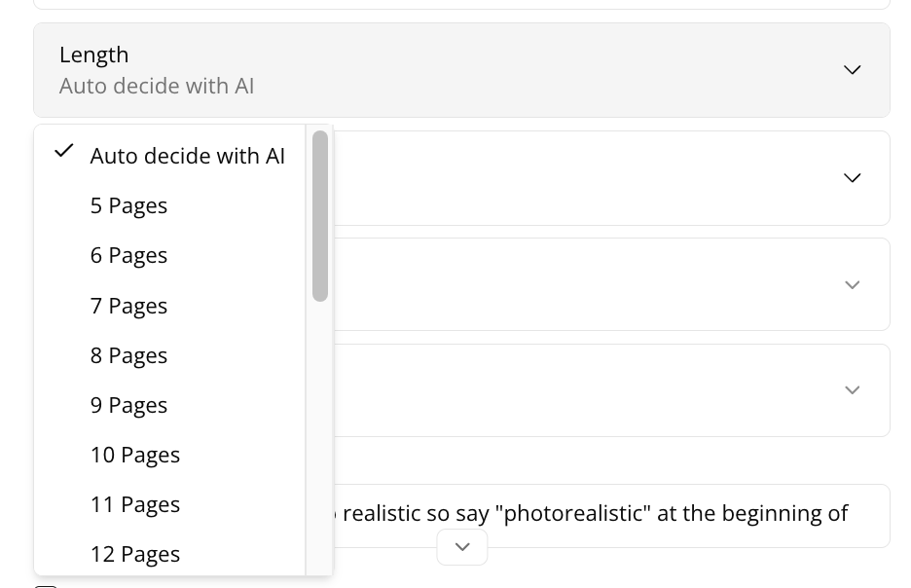The width and height of the screenshot is (911, 588).
Task: Open the third dropdown's gray chevron
Action: click(x=852, y=285)
